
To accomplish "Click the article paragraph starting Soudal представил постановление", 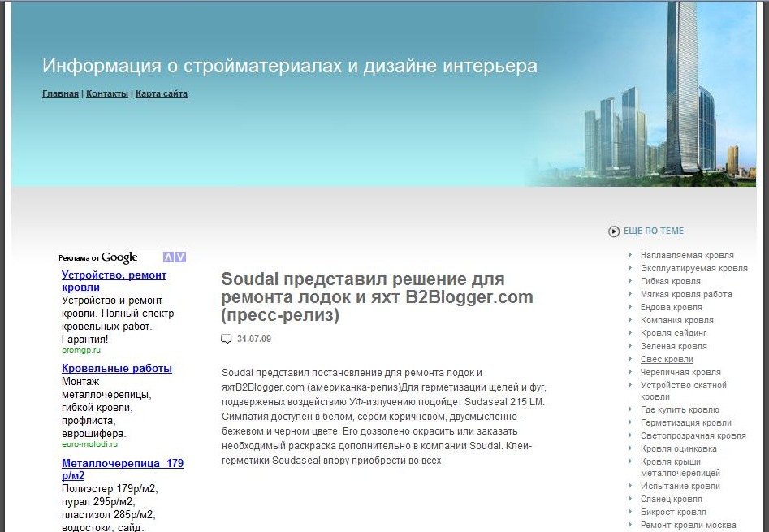I will [384, 417].
